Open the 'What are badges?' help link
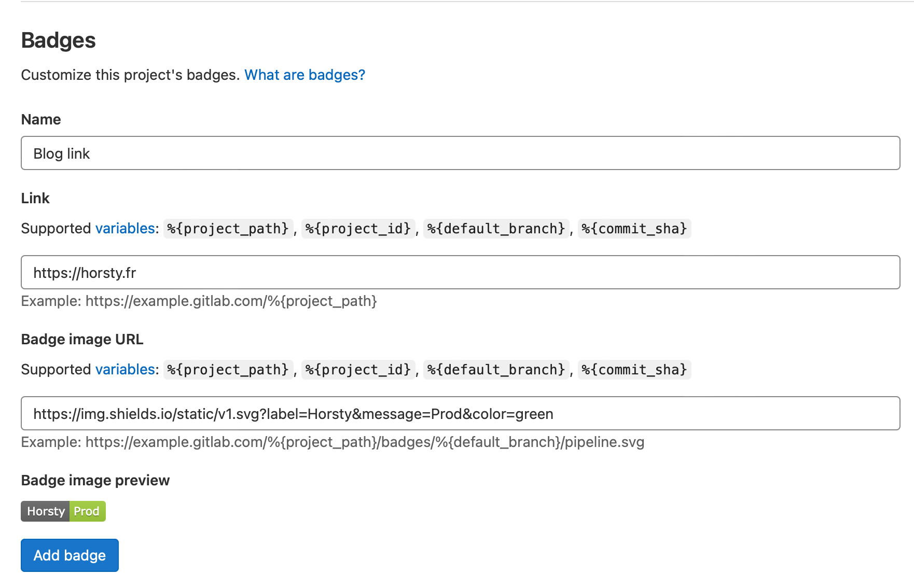914x588 pixels. click(x=304, y=75)
